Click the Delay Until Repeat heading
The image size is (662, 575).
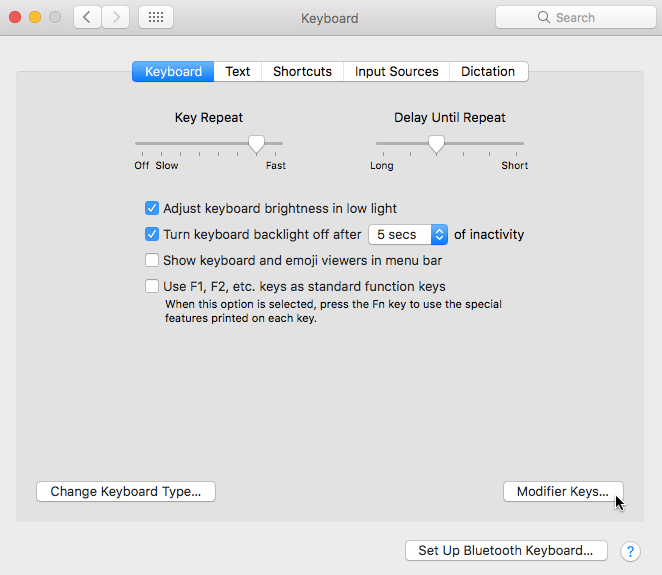pyautogui.click(x=450, y=117)
